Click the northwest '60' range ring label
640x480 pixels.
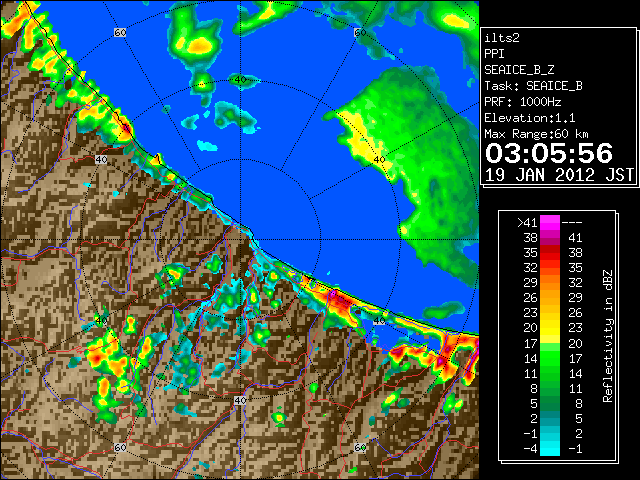point(120,33)
